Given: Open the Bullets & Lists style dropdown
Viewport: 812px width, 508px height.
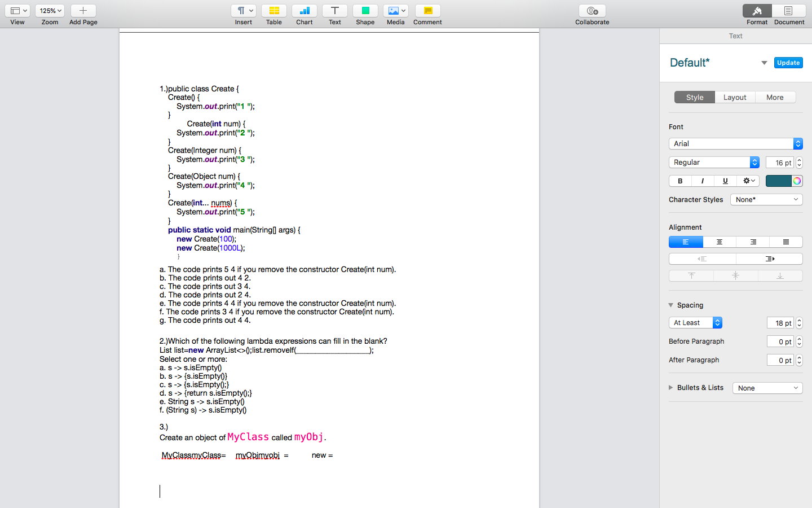Looking at the screenshot, I should [x=767, y=388].
